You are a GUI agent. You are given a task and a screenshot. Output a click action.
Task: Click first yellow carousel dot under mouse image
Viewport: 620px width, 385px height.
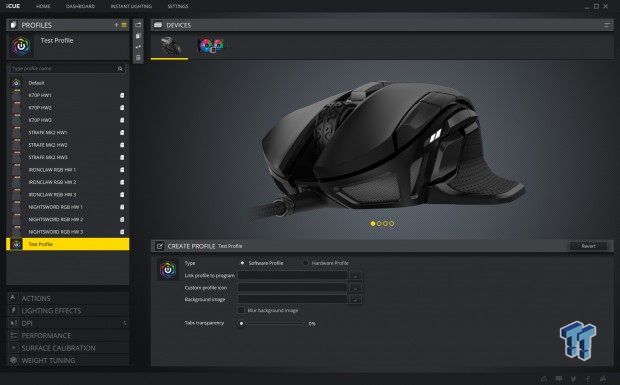point(373,224)
